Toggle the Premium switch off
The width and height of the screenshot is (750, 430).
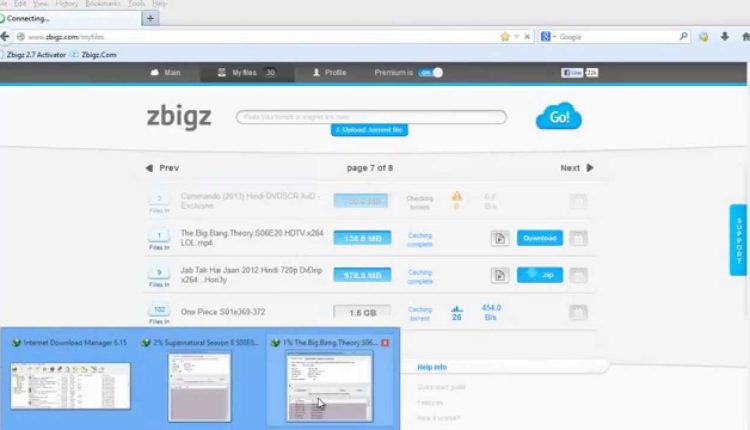430,73
